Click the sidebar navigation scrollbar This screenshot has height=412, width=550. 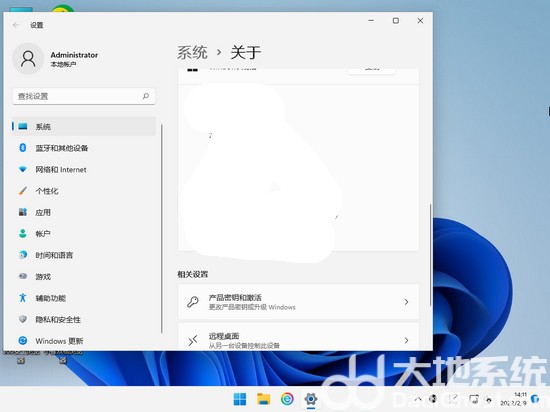pos(161,228)
